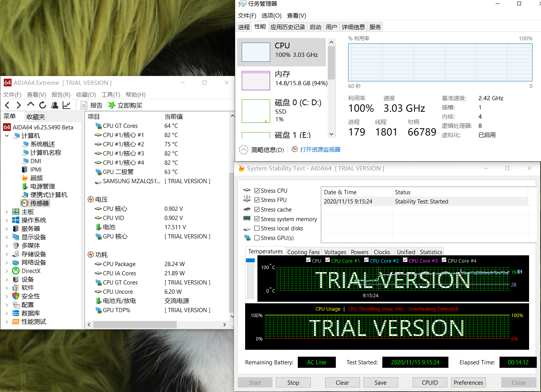Uncheck the Stress CPU checkbox
Screen dimensions: 541x392
point(257,190)
